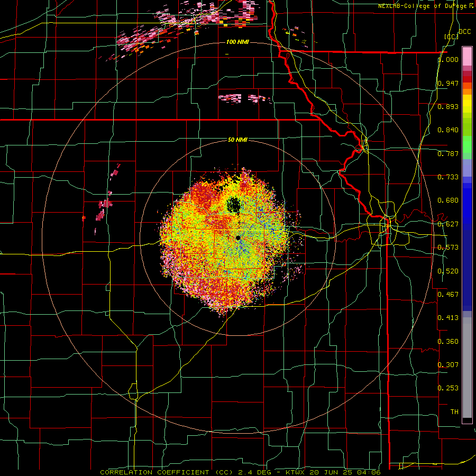The height and width of the screenshot is (476, 476).
Task: Select the 0.893 scale value label
Action: (448, 106)
